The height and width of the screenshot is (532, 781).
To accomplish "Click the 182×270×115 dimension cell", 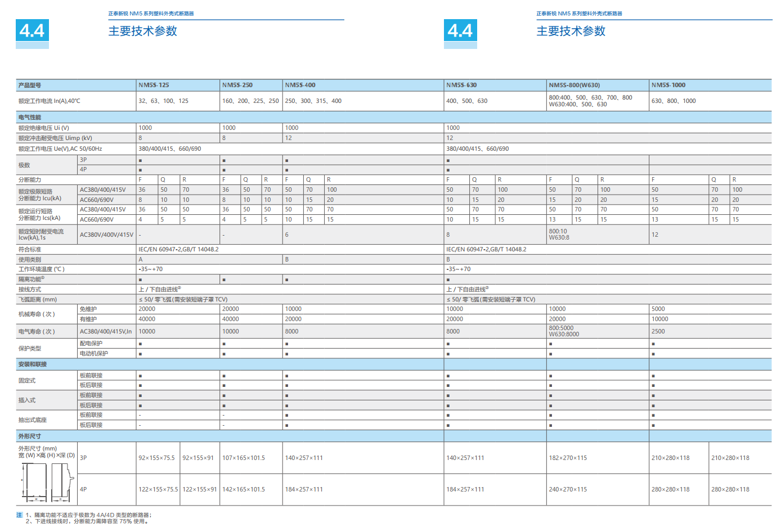I will (568, 458).
